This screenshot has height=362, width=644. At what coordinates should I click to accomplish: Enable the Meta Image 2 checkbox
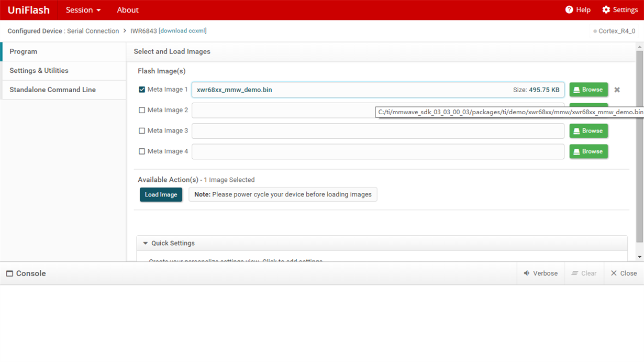click(x=141, y=109)
